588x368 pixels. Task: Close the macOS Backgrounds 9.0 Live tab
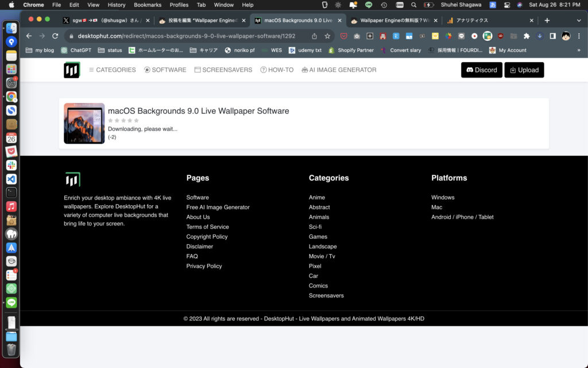click(x=339, y=20)
